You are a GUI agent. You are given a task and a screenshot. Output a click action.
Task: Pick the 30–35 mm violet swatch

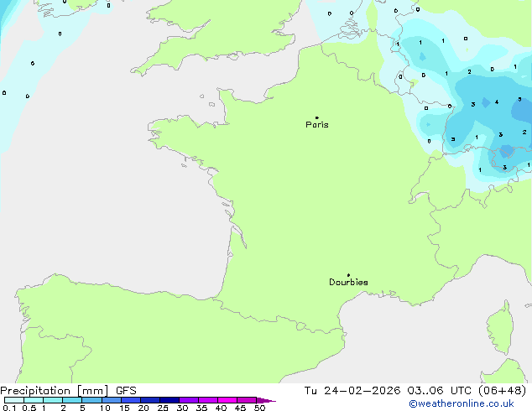click(189, 400)
